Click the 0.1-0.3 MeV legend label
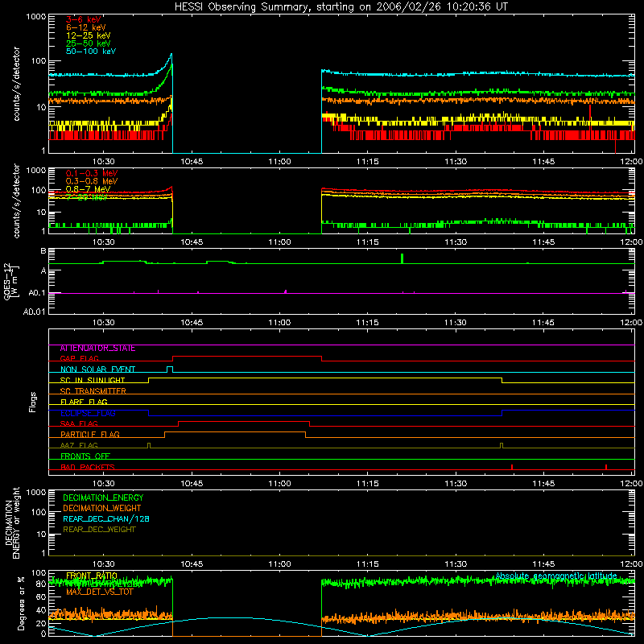Screen dimensions: 644x644 coord(92,173)
